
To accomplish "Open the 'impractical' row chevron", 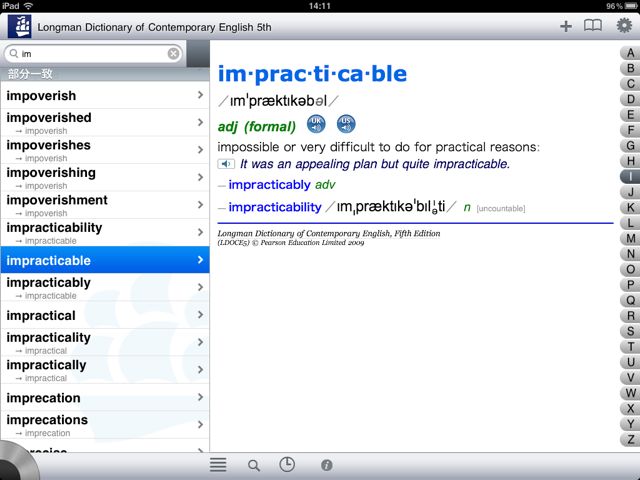I will pyautogui.click(x=200, y=315).
